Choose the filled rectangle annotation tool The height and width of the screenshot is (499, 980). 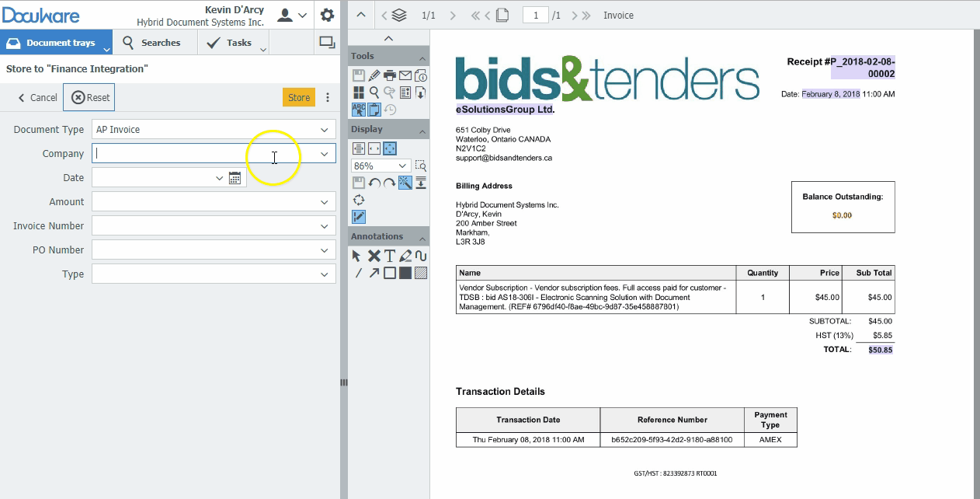tap(405, 273)
